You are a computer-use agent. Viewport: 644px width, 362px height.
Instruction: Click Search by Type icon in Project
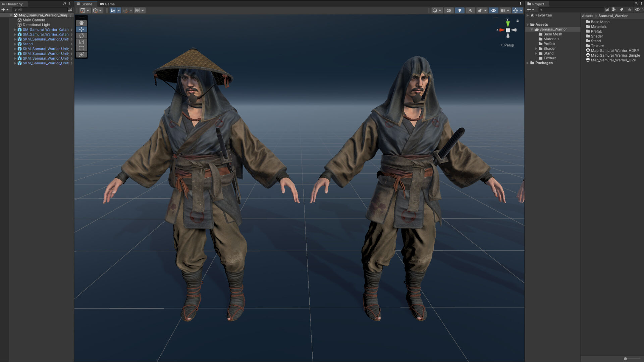(614, 10)
